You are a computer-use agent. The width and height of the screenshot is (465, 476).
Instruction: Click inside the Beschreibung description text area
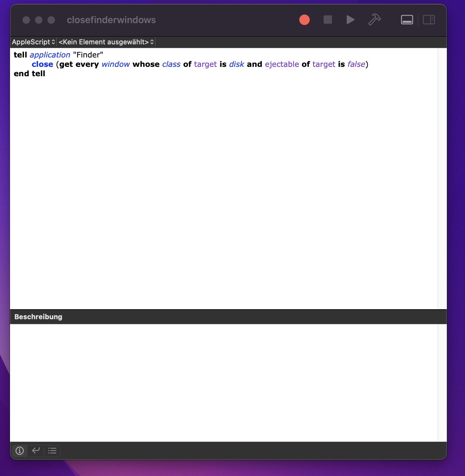tap(224, 383)
